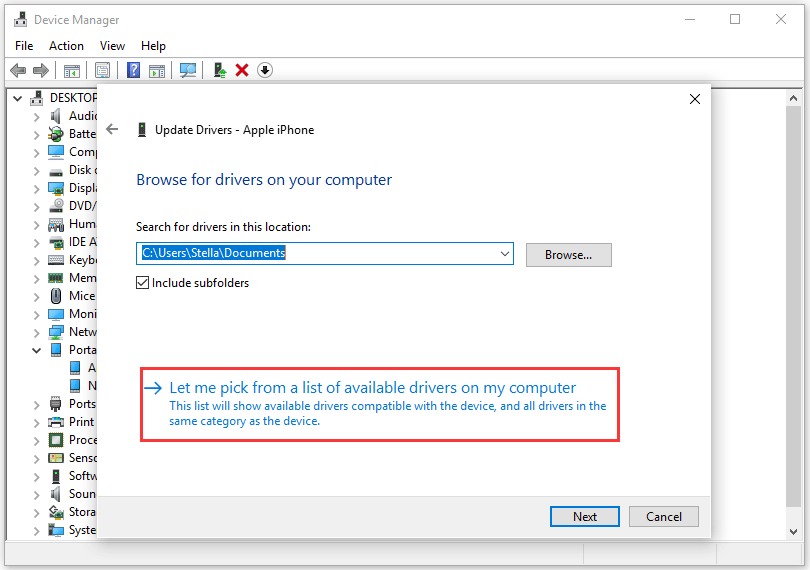Open the Action menu
The image size is (810, 570).
[66, 46]
